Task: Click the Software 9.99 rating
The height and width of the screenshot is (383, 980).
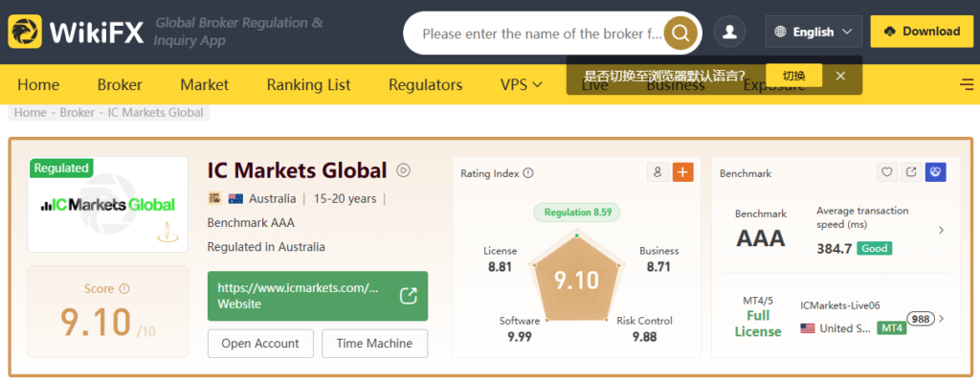Action: point(520,328)
